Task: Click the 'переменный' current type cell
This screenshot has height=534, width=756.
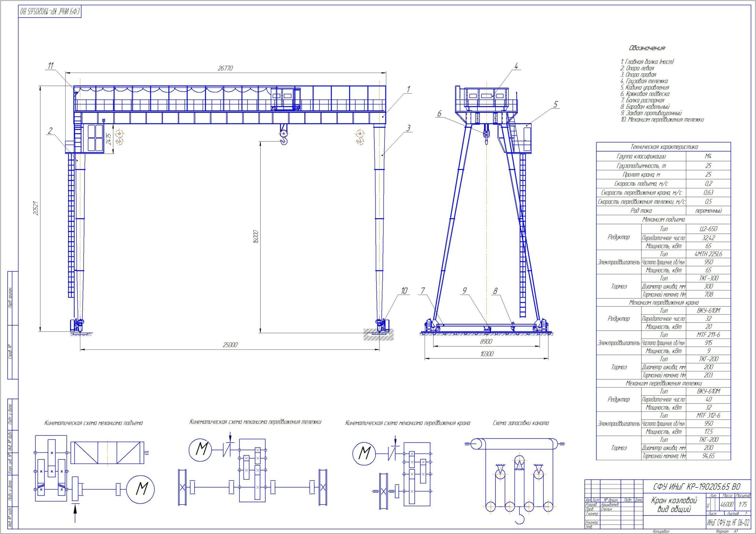Action: click(708, 211)
